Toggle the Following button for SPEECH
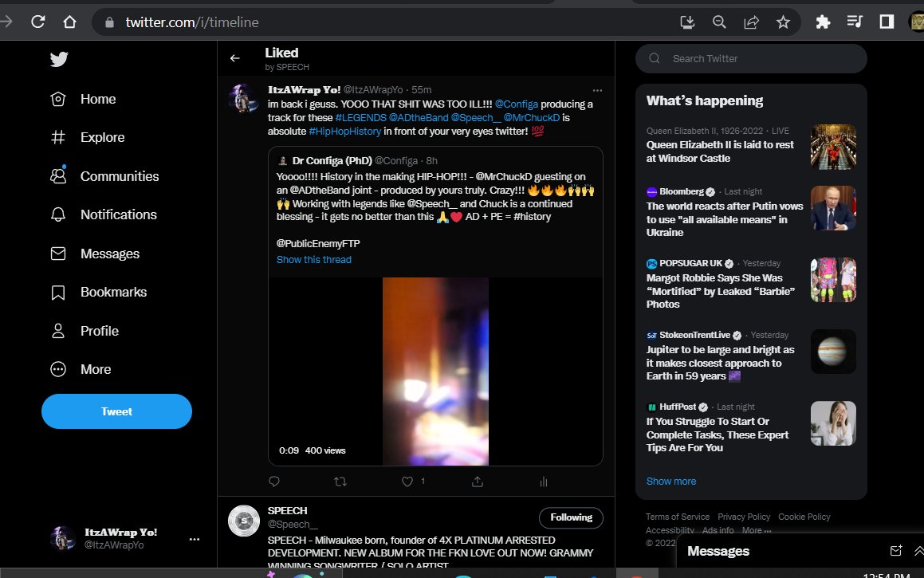 (571, 517)
